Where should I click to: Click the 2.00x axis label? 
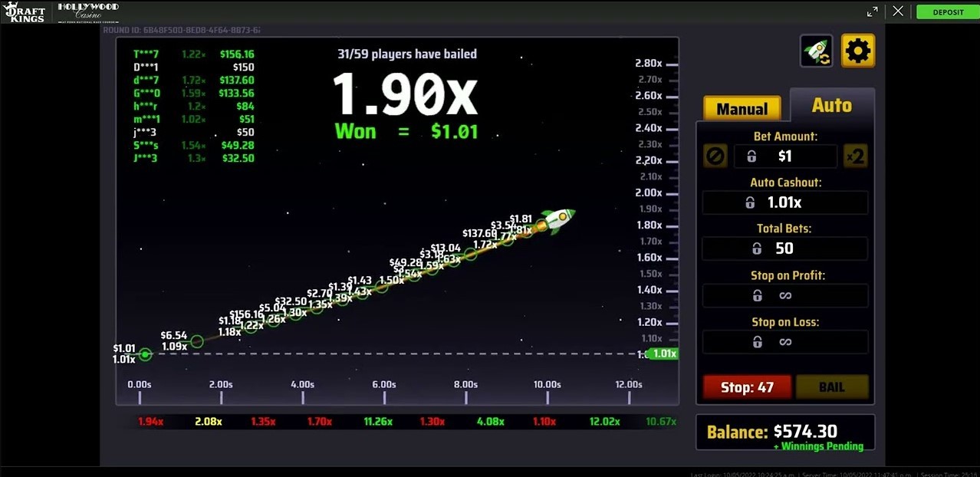pos(649,193)
